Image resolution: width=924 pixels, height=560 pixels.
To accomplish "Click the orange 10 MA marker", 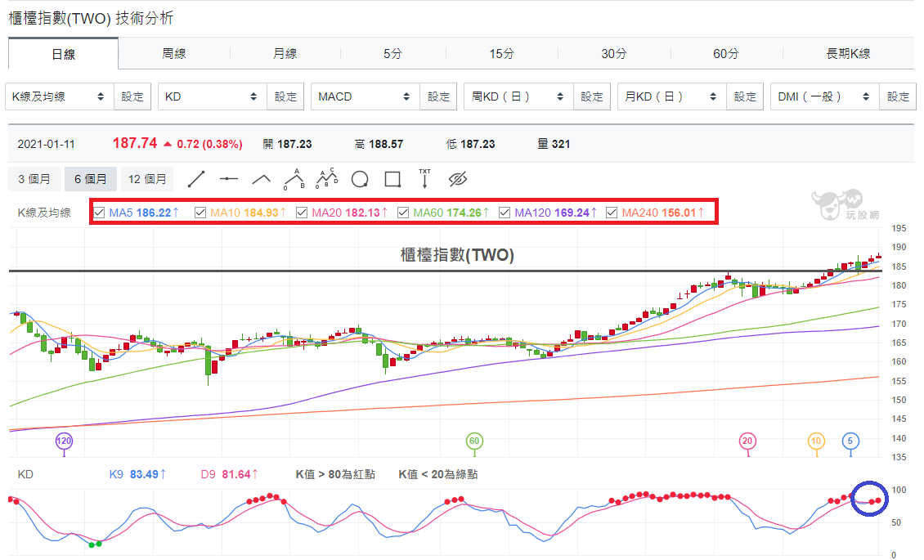I will tap(816, 441).
